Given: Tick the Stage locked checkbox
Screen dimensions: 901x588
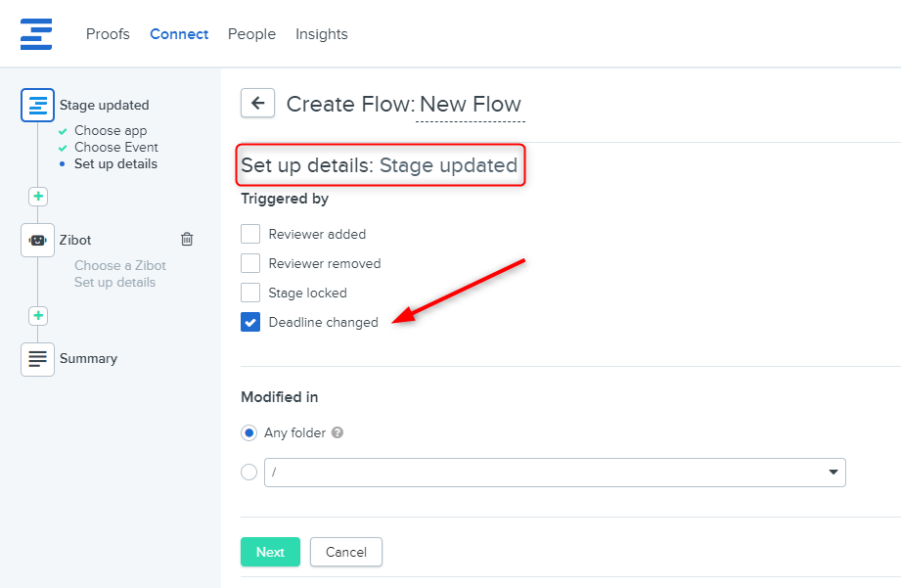Looking at the screenshot, I should (x=250, y=293).
